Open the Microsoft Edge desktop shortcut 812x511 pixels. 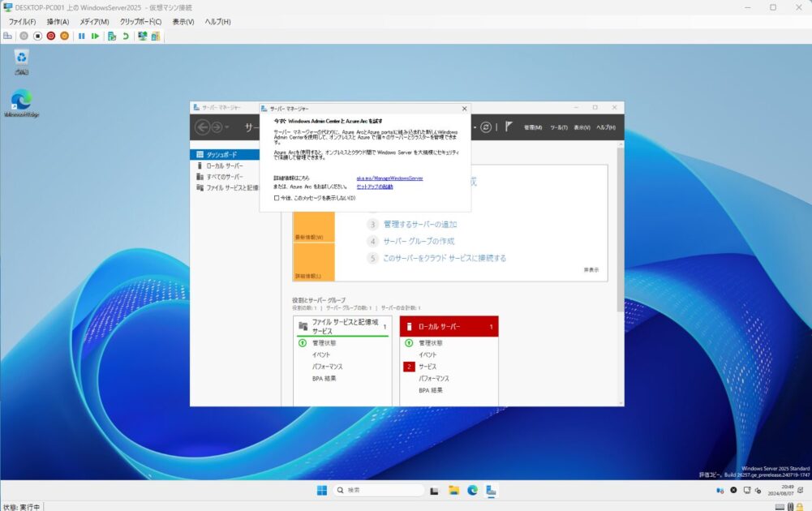pos(21,102)
